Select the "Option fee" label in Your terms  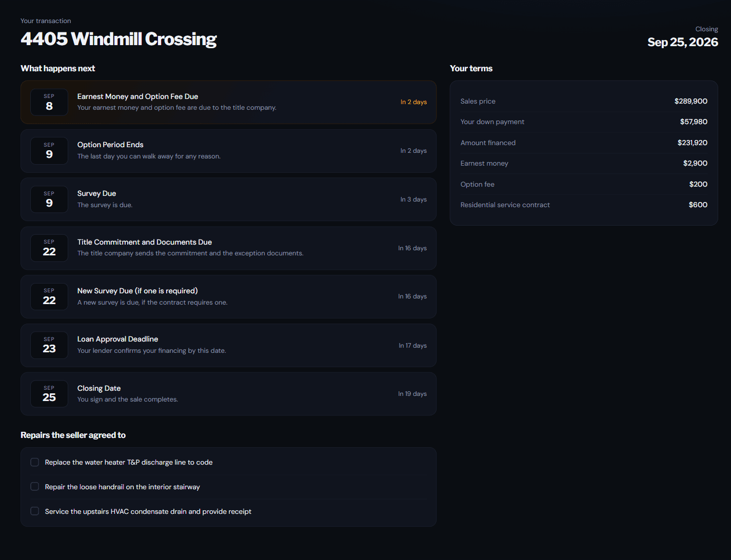click(478, 184)
